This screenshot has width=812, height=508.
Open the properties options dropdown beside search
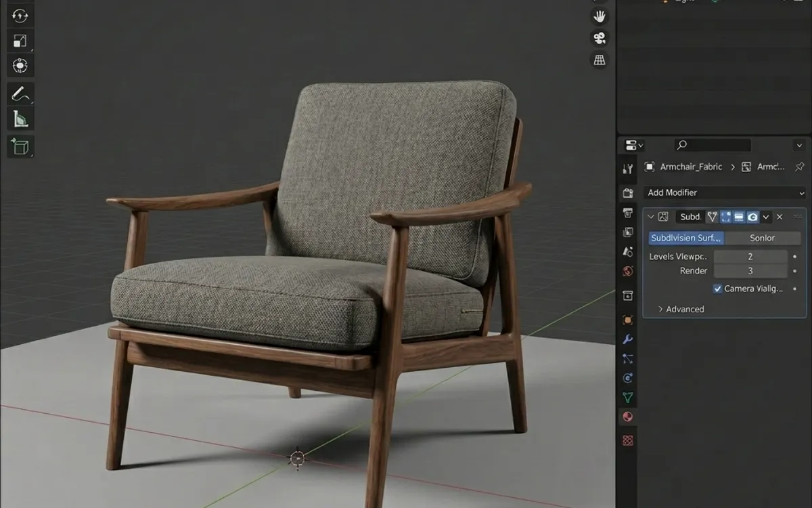[x=799, y=145]
